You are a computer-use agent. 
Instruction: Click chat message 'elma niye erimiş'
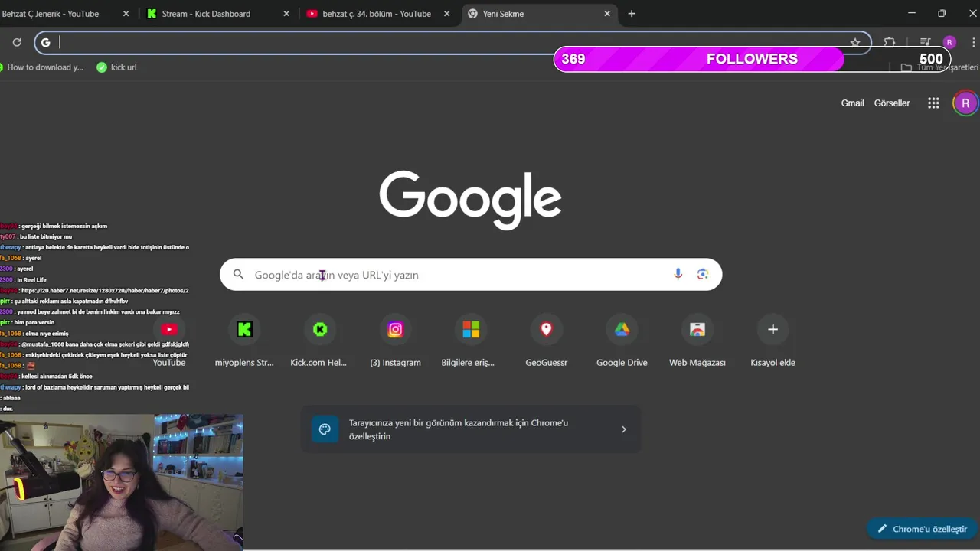pos(47,334)
